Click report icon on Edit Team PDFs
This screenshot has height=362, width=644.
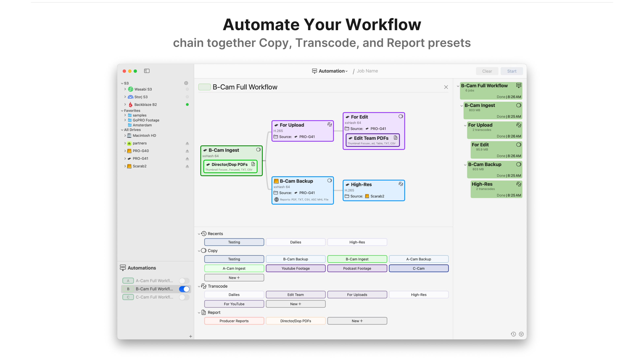pos(395,138)
